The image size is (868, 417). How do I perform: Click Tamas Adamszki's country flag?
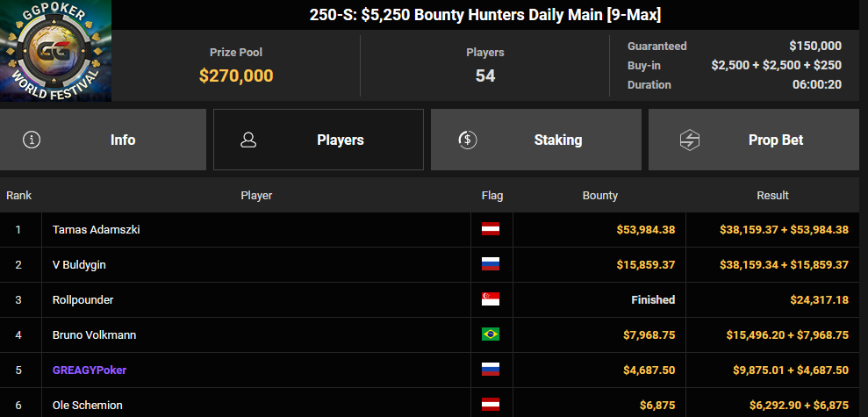coord(491,229)
